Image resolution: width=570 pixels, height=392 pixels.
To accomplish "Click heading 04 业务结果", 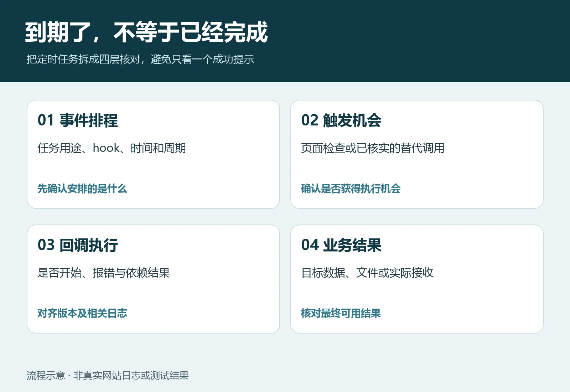I will tap(341, 245).
